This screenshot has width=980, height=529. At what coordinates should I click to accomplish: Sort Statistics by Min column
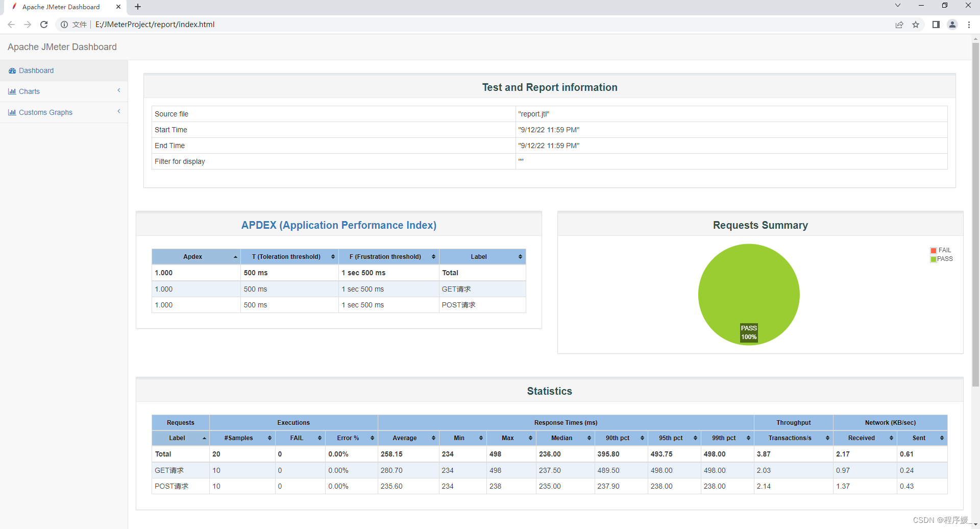(463, 438)
